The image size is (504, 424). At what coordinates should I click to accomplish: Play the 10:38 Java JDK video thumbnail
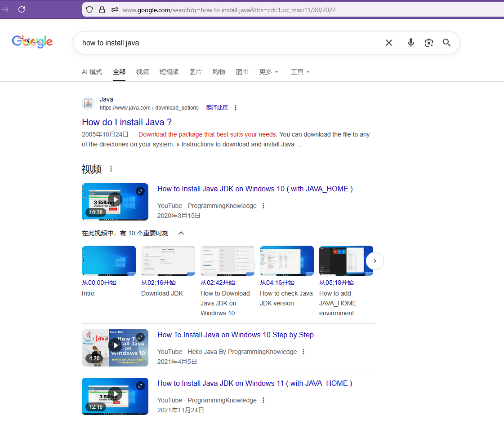[x=115, y=201]
